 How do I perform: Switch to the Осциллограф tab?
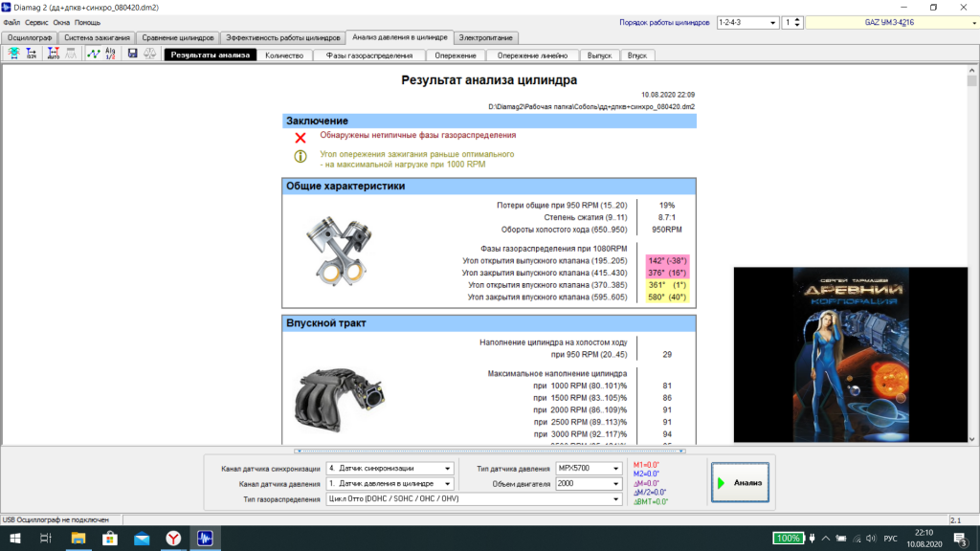30,37
